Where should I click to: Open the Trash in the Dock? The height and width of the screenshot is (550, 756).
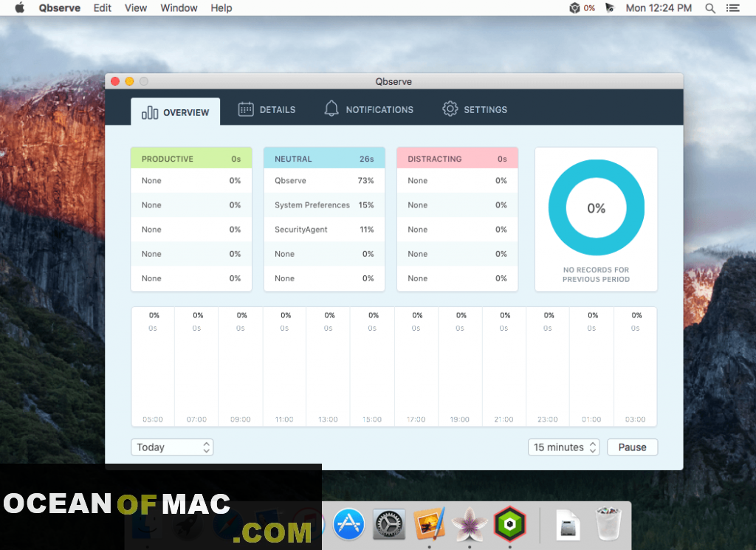[x=608, y=524]
